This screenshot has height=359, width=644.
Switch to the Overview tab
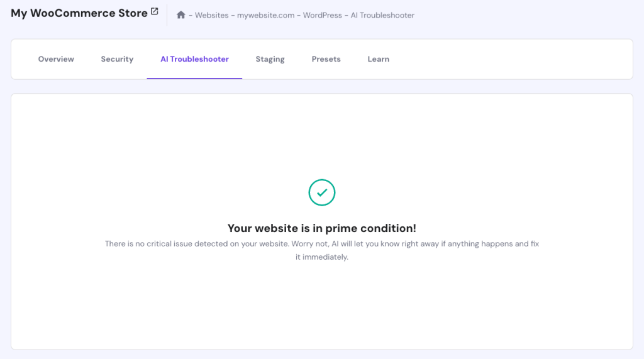point(56,59)
